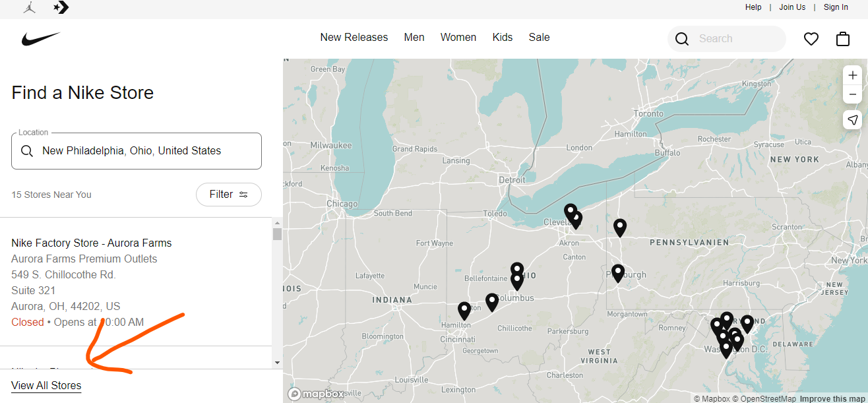Zoom in on the map
868x403 pixels.
[853, 75]
